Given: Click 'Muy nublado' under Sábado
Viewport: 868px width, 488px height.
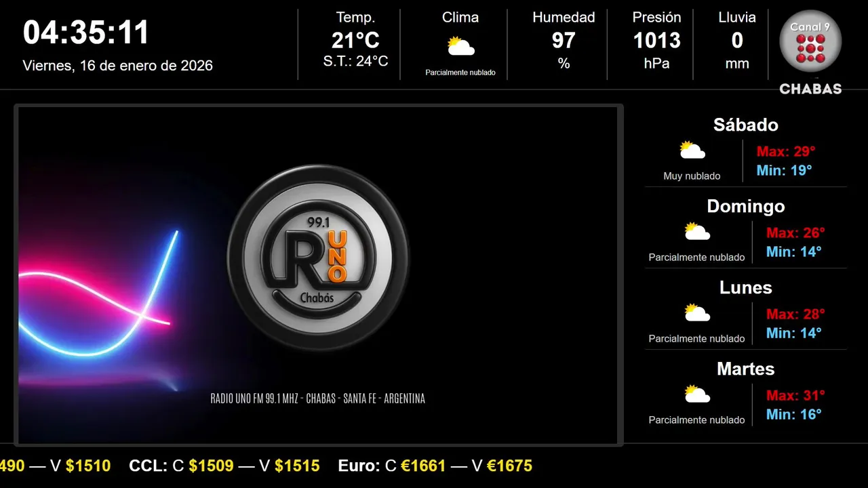Looking at the screenshot, I should pyautogui.click(x=692, y=176).
